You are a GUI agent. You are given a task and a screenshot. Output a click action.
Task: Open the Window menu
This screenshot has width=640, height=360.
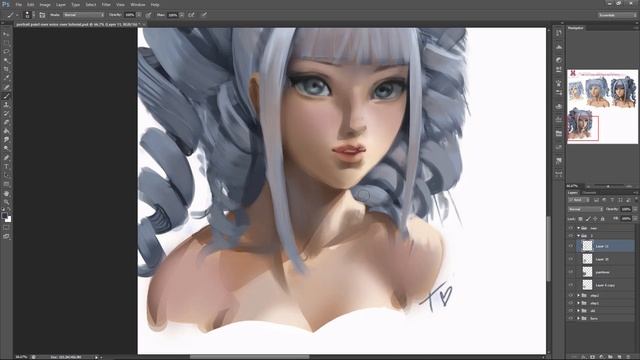(138, 4)
